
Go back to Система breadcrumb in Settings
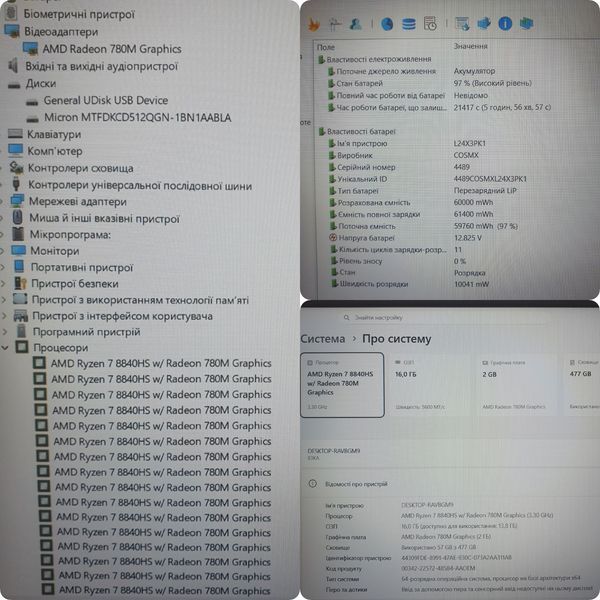[x=323, y=339]
